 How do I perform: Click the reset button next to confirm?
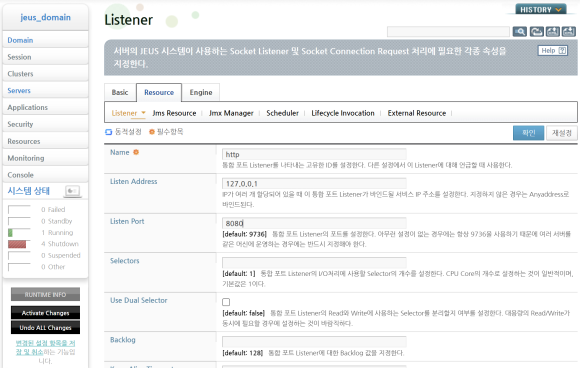pos(562,133)
